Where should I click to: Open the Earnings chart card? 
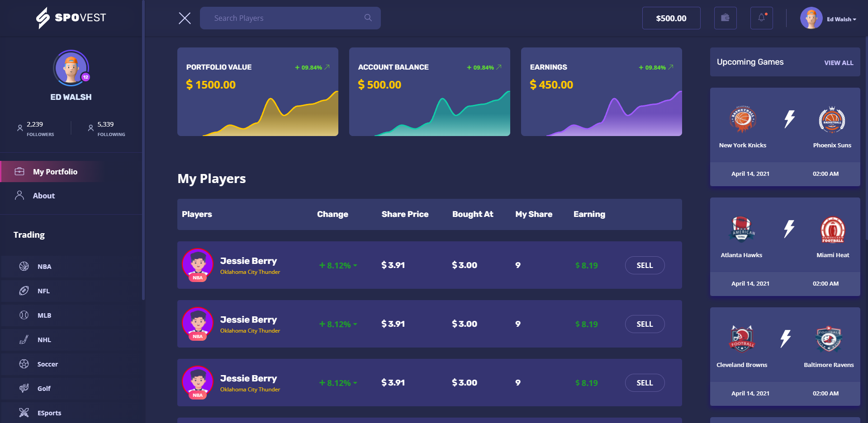(602, 92)
